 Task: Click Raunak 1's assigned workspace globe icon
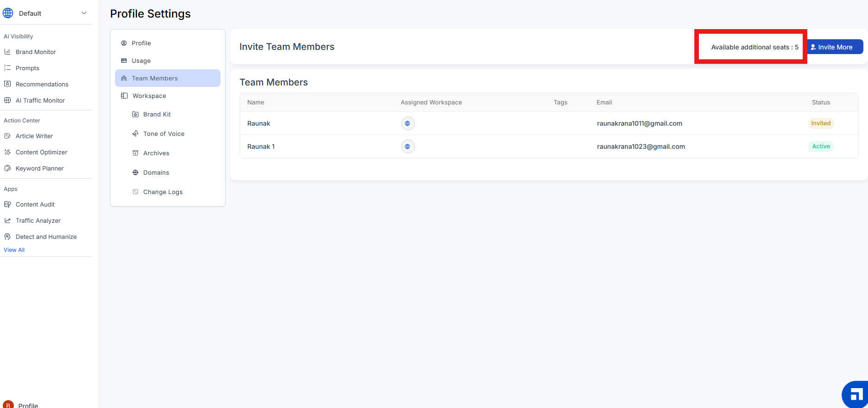(x=407, y=146)
